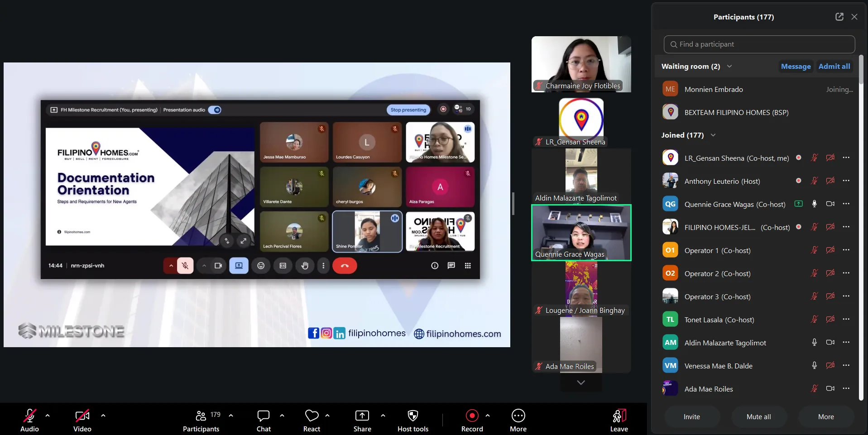Viewport: 868px width, 435px height.
Task: Select Lougene / Joann Binghay video thumbnail
Action: tap(581, 289)
